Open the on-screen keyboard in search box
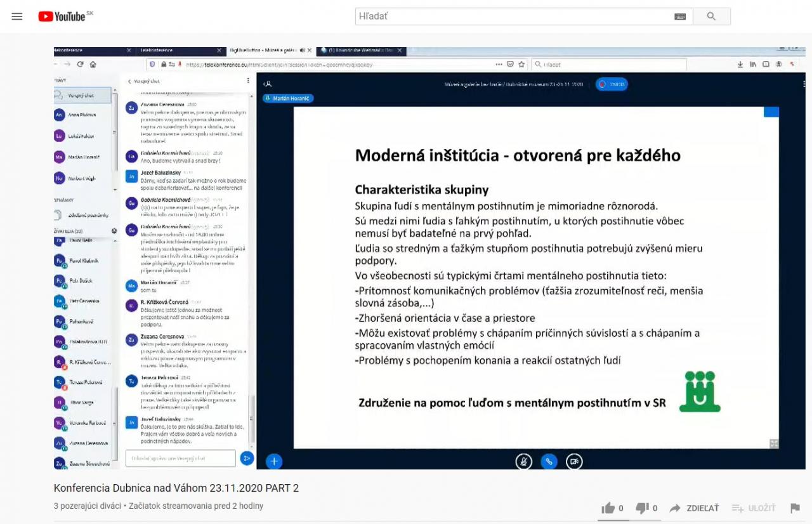Image resolution: width=812 pixels, height=524 pixels. (x=680, y=16)
